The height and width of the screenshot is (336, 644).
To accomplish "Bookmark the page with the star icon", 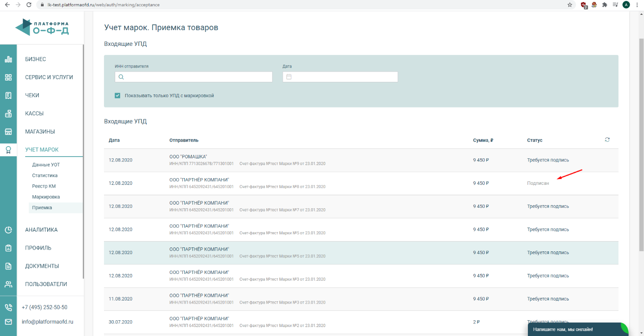I will point(570,5).
